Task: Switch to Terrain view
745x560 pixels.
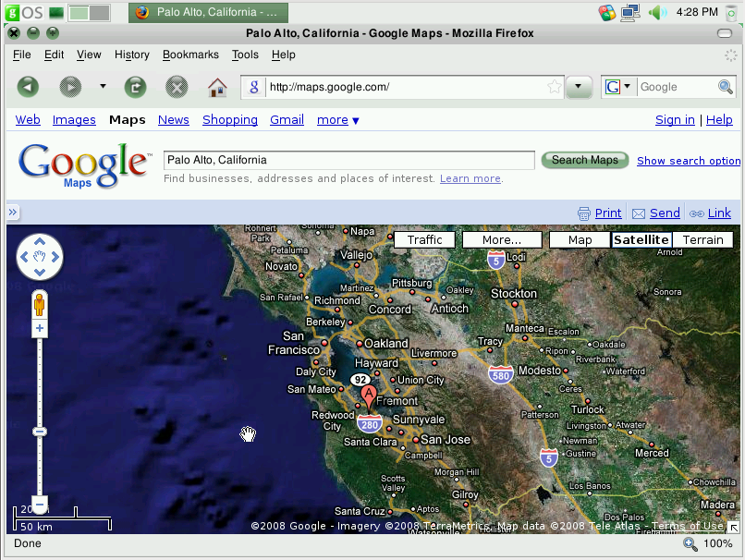Action: pyautogui.click(x=702, y=240)
